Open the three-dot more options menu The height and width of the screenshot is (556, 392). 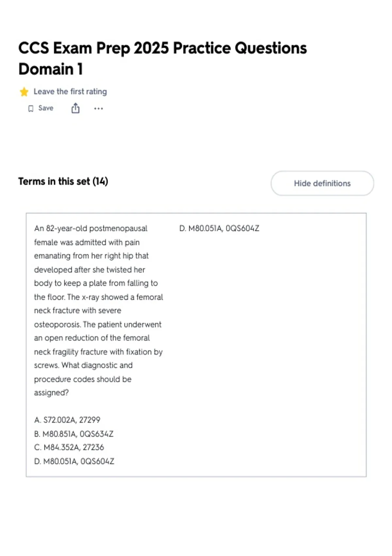98,109
